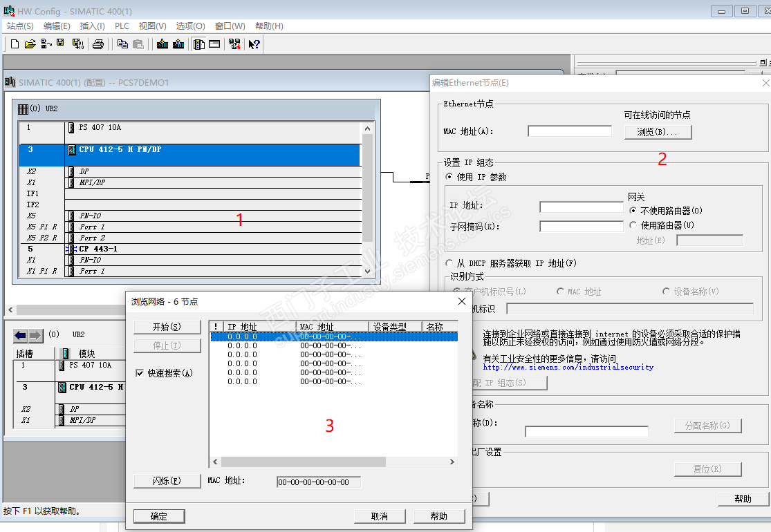The width and height of the screenshot is (771, 532).
Task: Save configuration with the floppy disk icon
Action: pyautogui.click(x=60, y=44)
